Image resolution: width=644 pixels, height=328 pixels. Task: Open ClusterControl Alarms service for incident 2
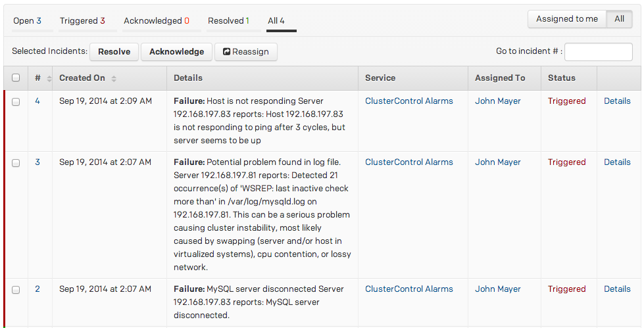[409, 289]
